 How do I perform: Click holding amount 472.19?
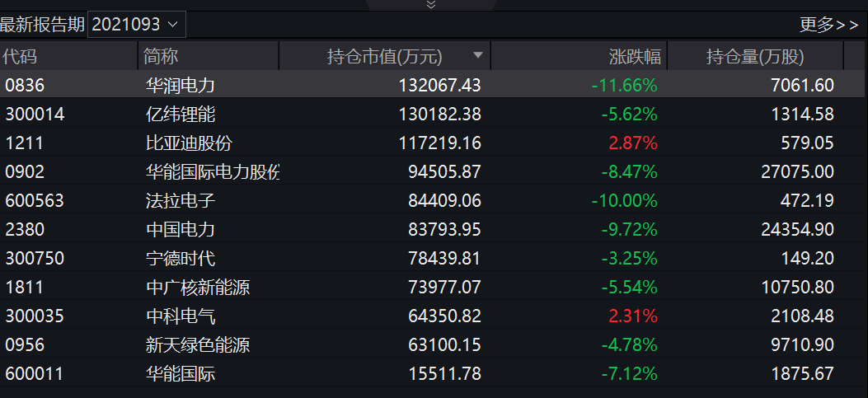(x=808, y=200)
